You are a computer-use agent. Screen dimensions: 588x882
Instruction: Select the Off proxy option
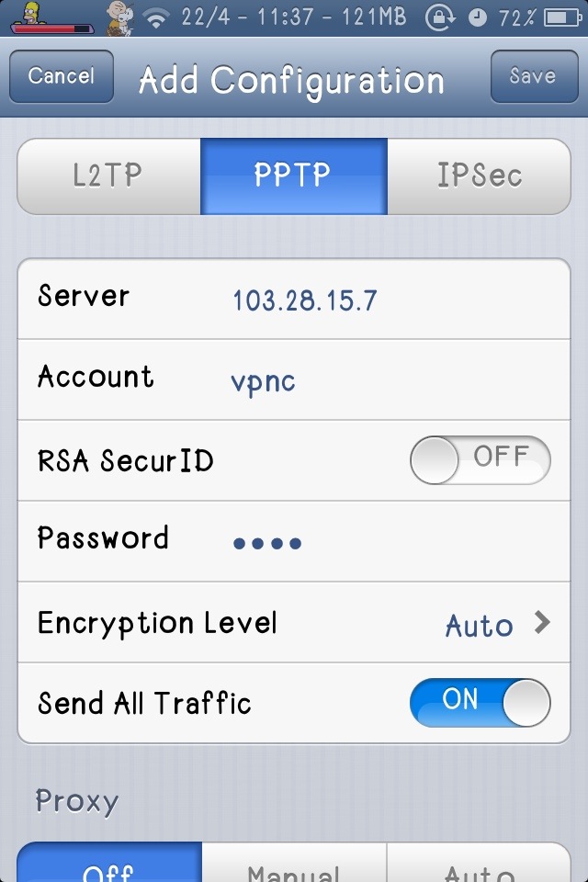(x=109, y=862)
